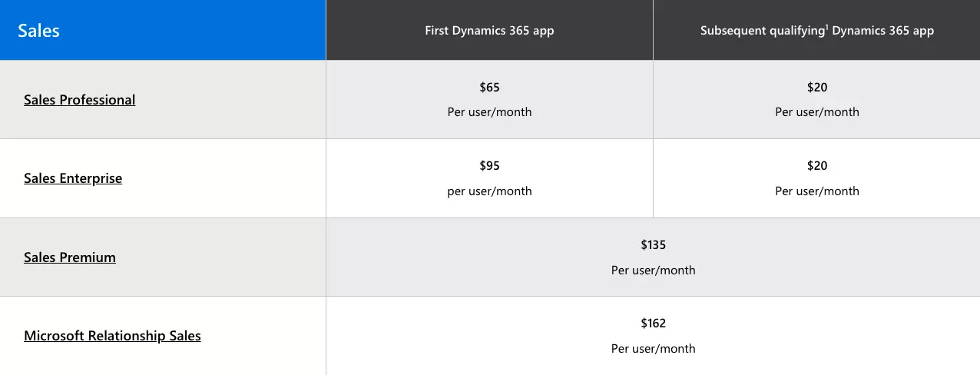This screenshot has width=980, height=375.
Task: Click the $20 subsequent price for Sales Enterprise
Action: point(817,166)
